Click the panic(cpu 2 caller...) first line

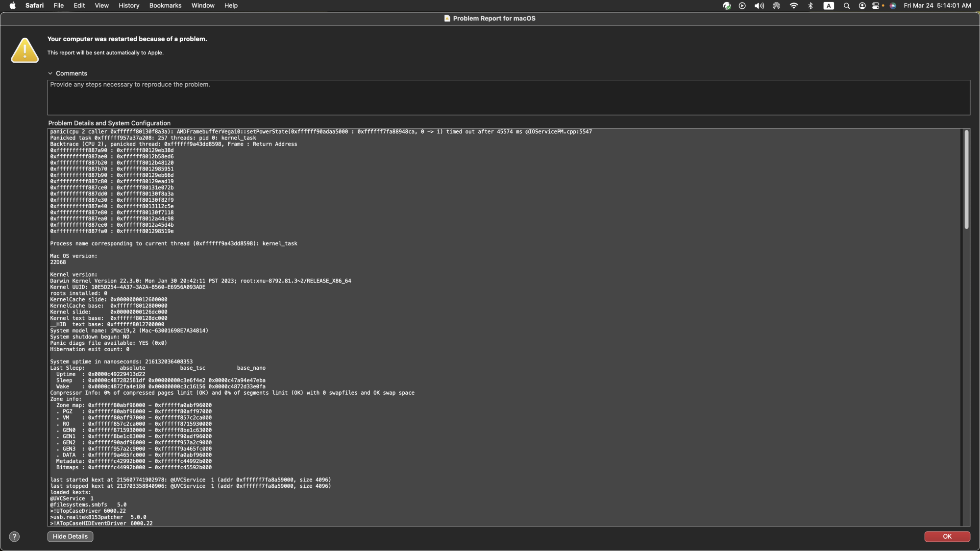click(x=321, y=132)
